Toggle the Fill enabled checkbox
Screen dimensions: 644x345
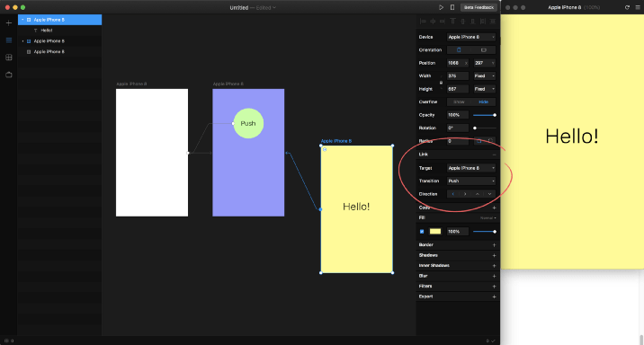422,232
